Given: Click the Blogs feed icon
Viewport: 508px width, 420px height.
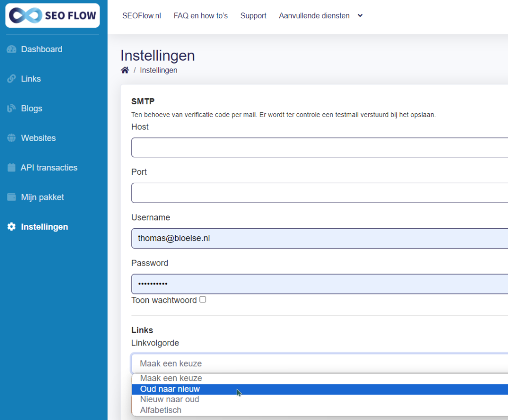Looking at the screenshot, I should tap(12, 108).
